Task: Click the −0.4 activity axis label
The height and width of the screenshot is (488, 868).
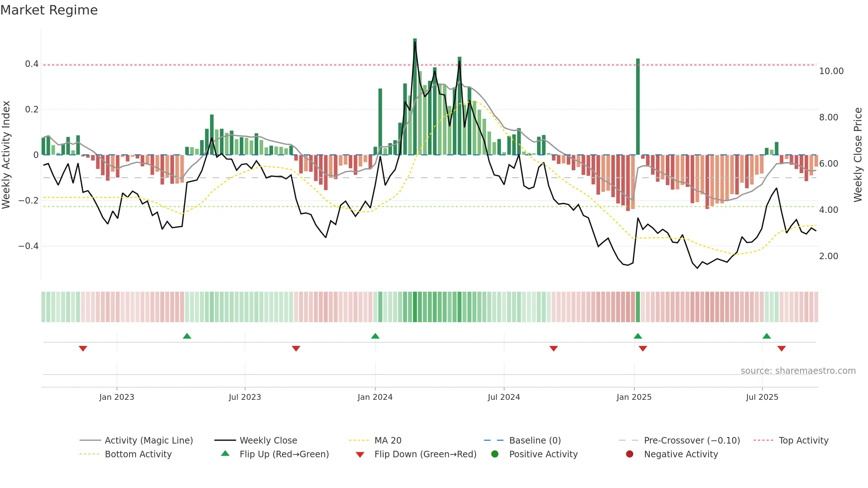Action: pyautogui.click(x=29, y=246)
